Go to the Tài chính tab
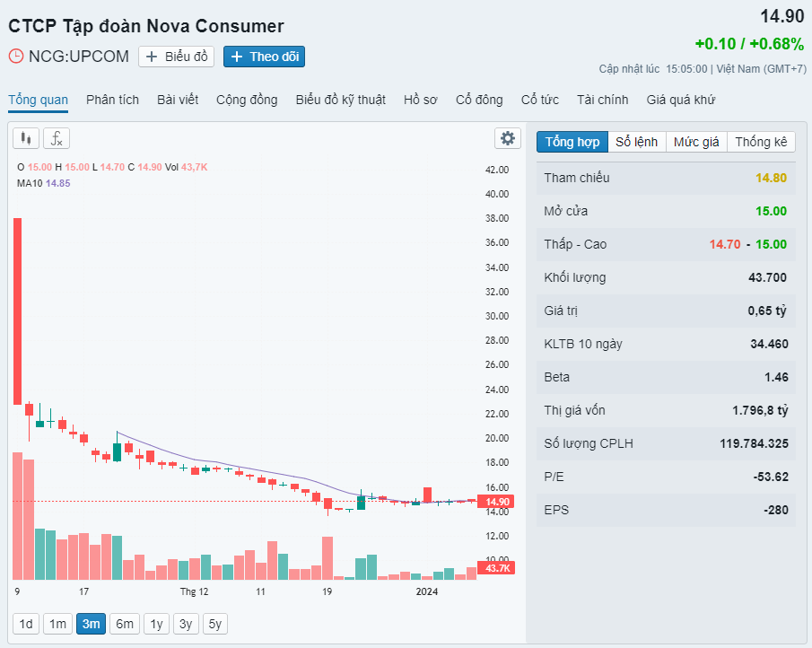Viewport: 812px width, 648px height. click(x=602, y=100)
